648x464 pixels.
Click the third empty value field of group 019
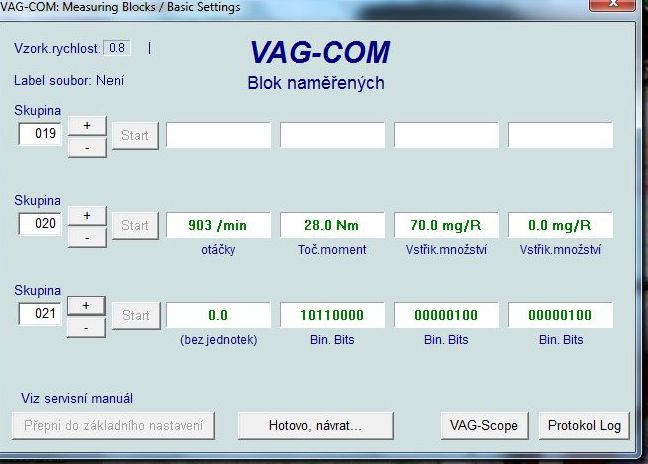[446, 135]
